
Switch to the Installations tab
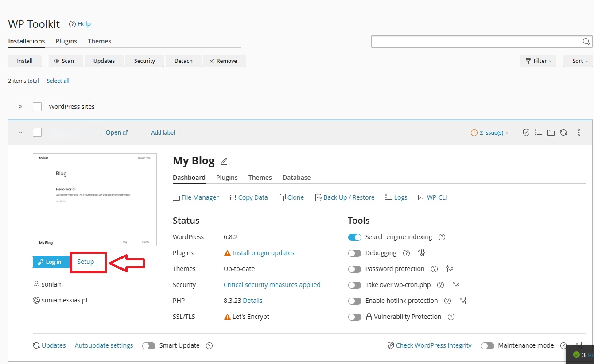(x=27, y=41)
